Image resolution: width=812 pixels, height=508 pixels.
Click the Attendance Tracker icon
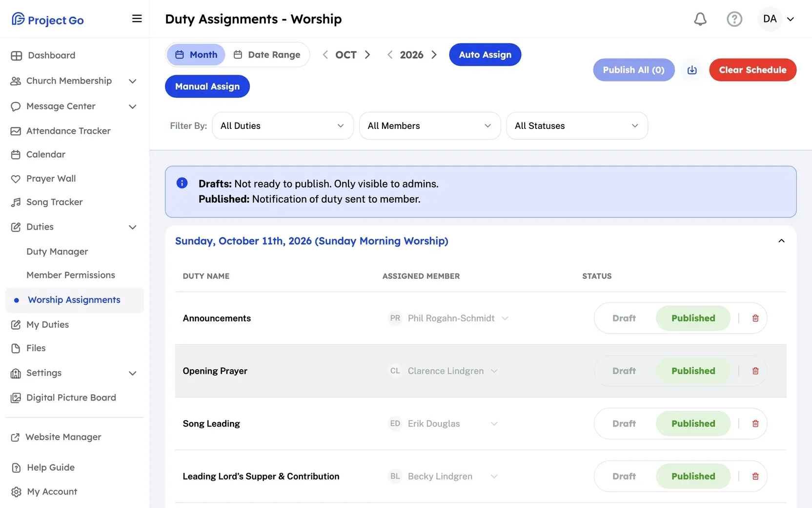[x=16, y=131]
